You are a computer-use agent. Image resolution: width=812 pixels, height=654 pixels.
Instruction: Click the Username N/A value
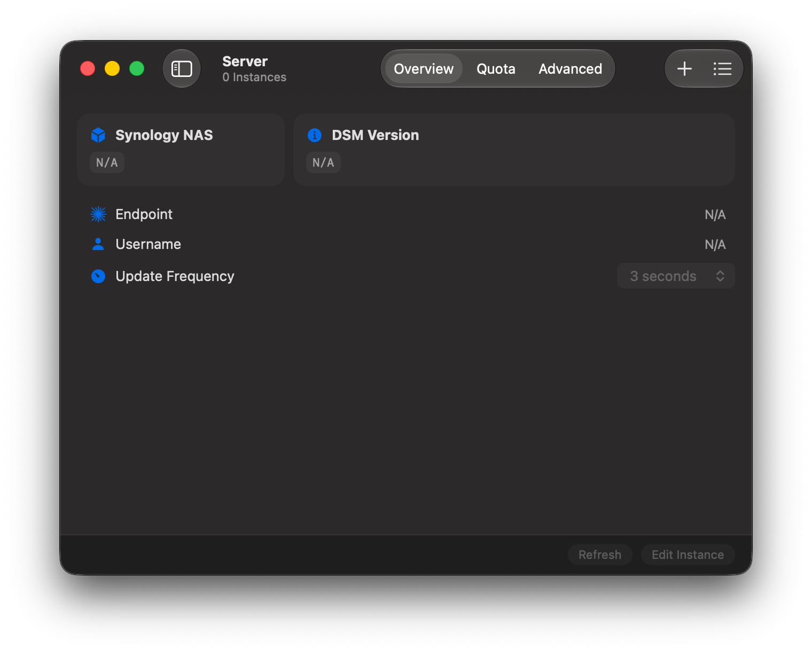715,245
